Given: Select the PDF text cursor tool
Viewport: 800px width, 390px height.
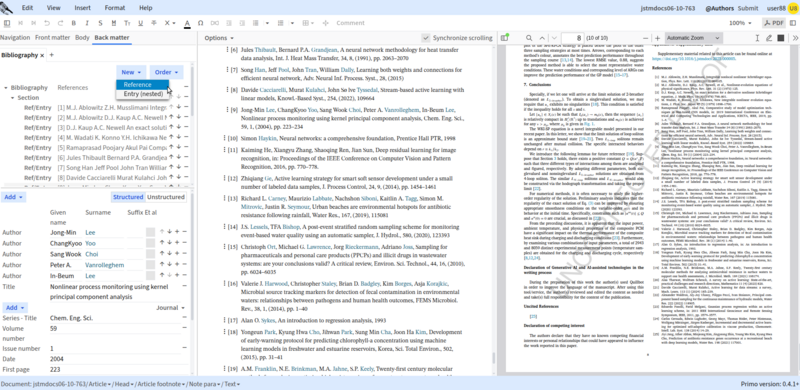Looking at the screenshot, I should [757, 38].
